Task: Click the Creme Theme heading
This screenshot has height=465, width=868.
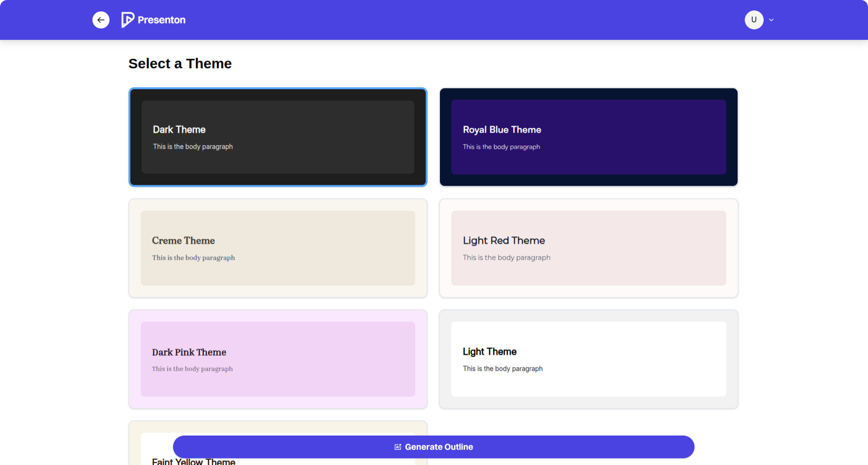Action: [183, 240]
